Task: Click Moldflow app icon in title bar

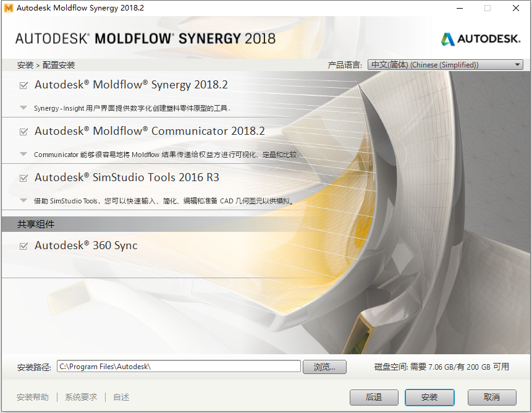Action: click(9, 8)
